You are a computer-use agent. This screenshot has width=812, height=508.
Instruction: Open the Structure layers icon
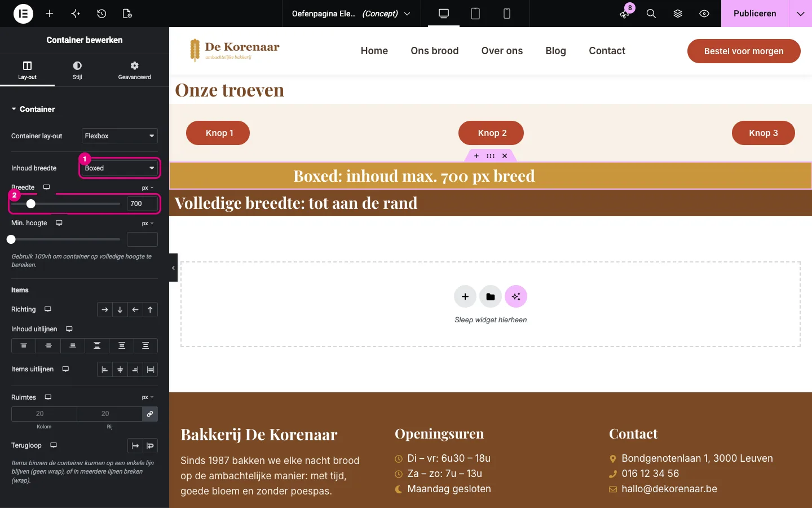pyautogui.click(x=678, y=14)
